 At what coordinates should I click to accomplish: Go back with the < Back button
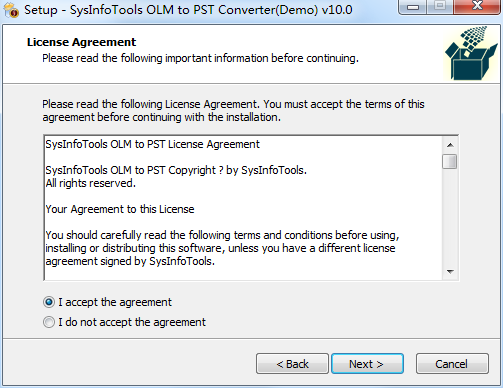pos(292,364)
